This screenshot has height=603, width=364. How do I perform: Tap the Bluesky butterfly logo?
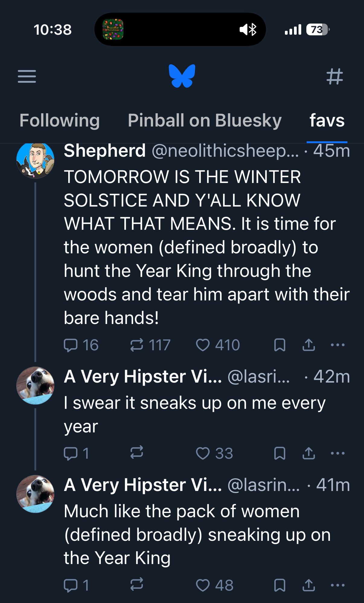(x=182, y=76)
